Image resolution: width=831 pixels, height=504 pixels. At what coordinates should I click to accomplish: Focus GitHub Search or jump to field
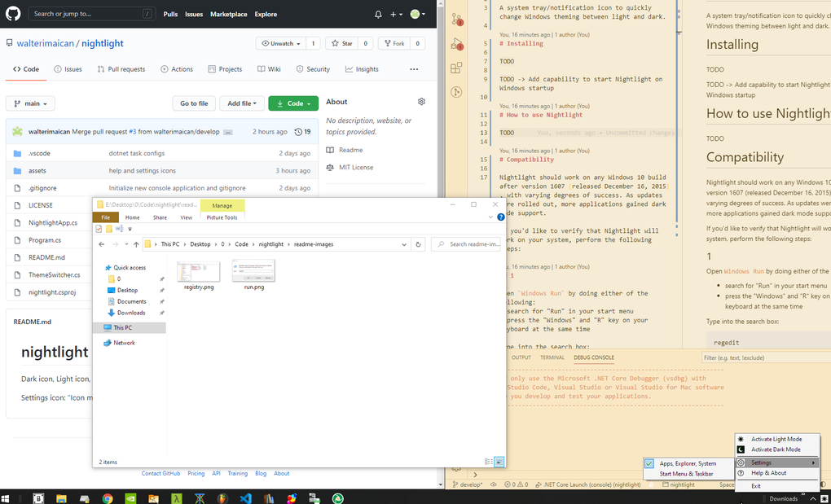pos(92,14)
